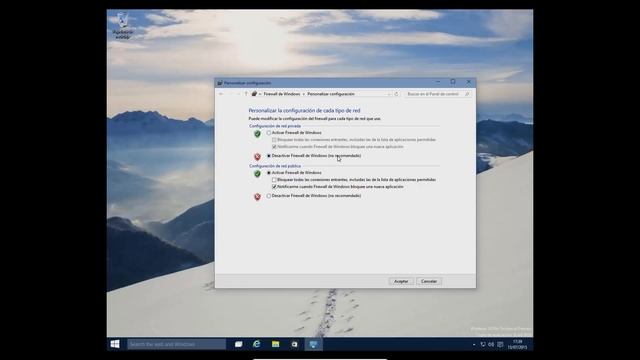Click the active Control Panel taskbar button
This screenshot has width=640, height=360.
coord(313,344)
